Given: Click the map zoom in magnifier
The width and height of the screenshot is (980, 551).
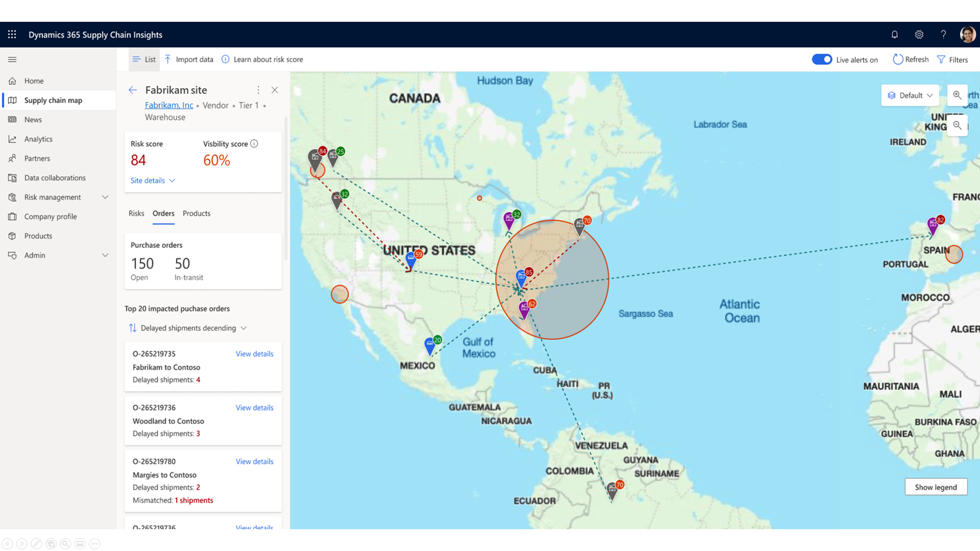Looking at the screenshot, I should point(957,95).
